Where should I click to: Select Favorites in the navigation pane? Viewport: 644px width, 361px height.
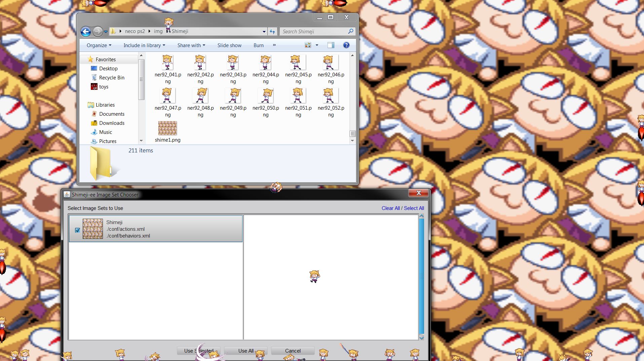click(x=106, y=60)
